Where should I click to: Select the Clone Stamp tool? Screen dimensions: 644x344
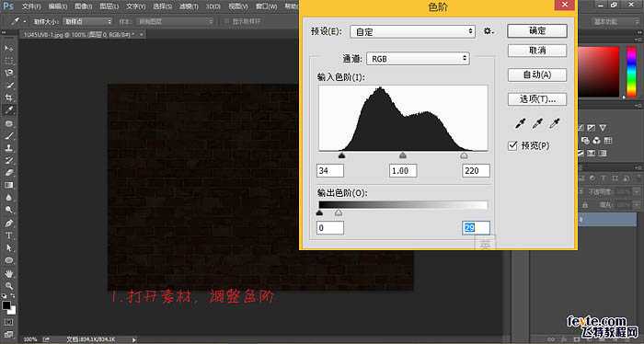[x=8, y=148]
